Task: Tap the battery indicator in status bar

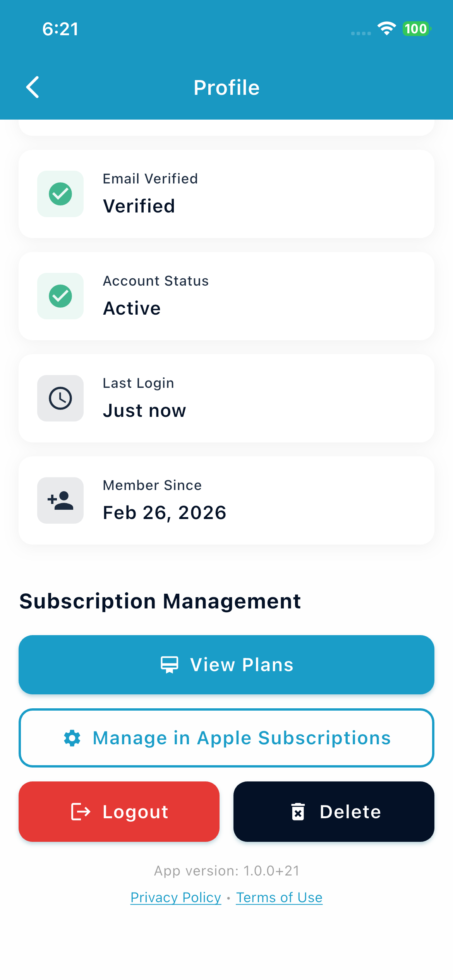Action: pyautogui.click(x=417, y=29)
